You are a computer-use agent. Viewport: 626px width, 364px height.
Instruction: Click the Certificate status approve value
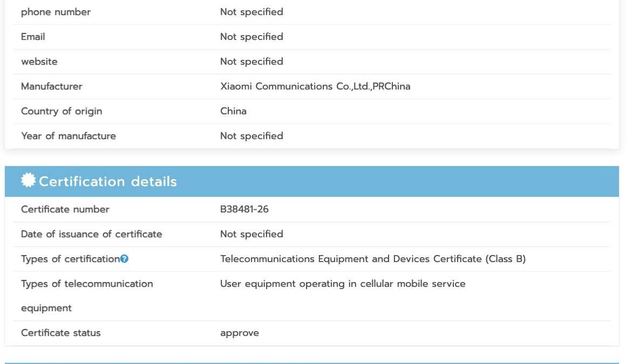click(240, 333)
